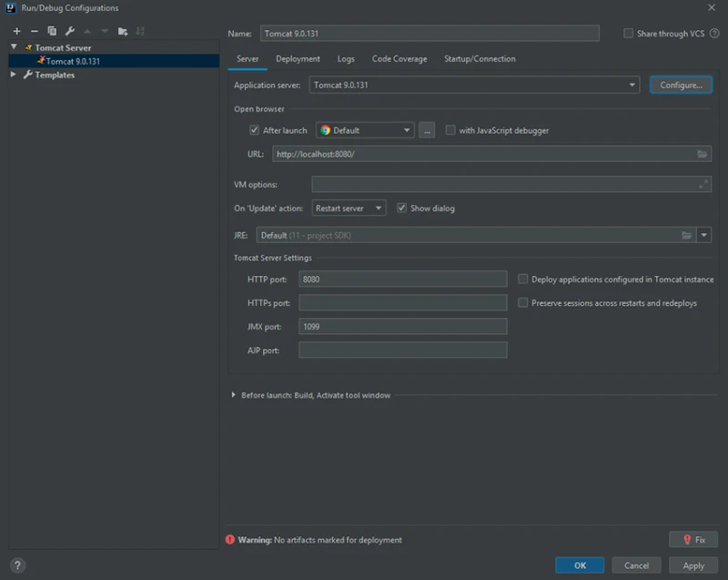The width and height of the screenshot is (728, 580).
Task: Enable Deploy applications configured in Tomcat instance
Action: pos(522,280)
